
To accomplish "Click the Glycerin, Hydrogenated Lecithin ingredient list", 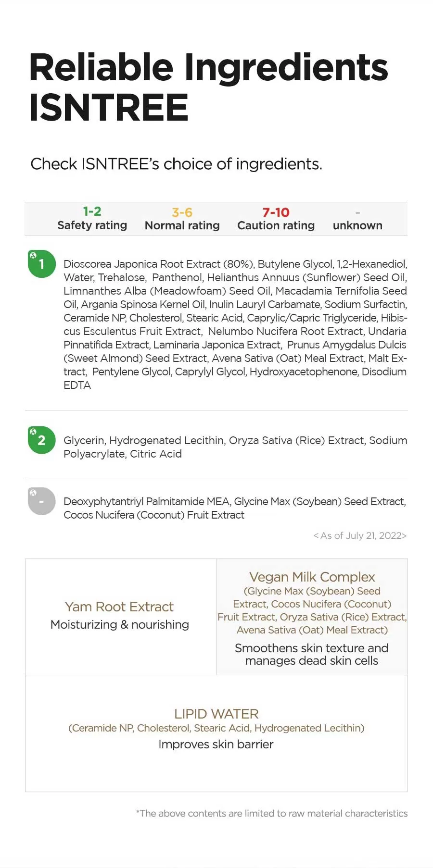I will pyautogui.click(x=235, y=447).
